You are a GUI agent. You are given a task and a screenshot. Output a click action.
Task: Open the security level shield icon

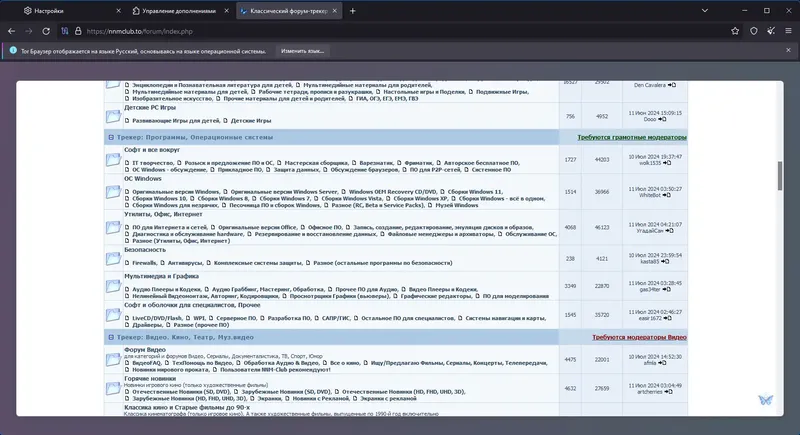(x=754, y=31)
